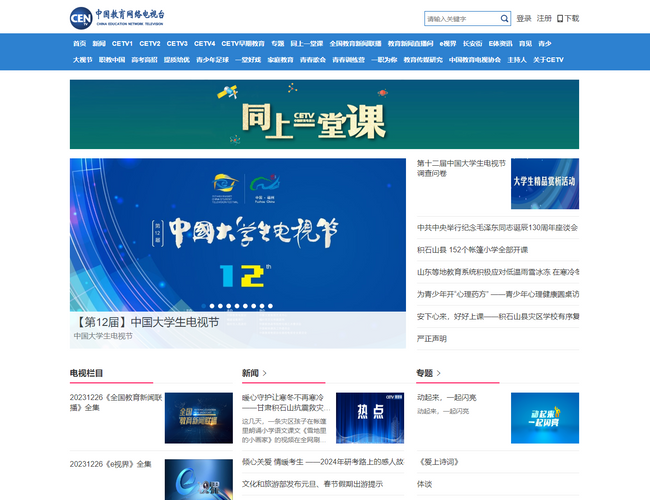Screen dimensions: 650x500
Task: Open the 大学生精品赏析活动 thumbnail
Action: tap(544, 181)
